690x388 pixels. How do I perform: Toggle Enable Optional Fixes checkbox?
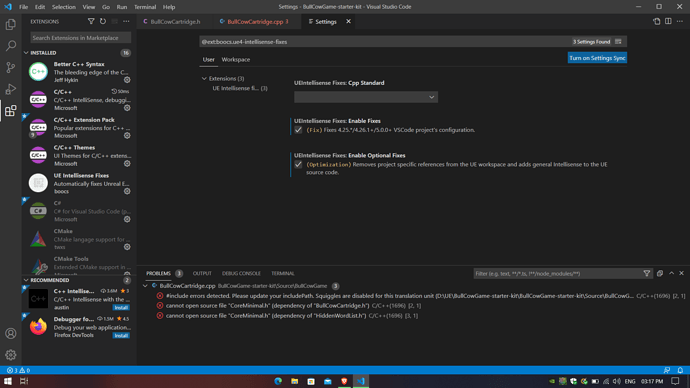pyautogui.click(x=298, y=165)
